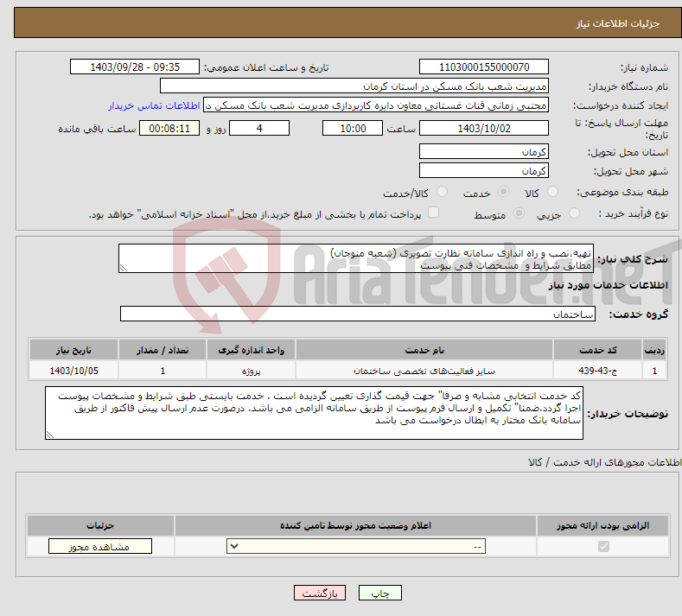Click the نام خدمت column header

tap(424, 350)
